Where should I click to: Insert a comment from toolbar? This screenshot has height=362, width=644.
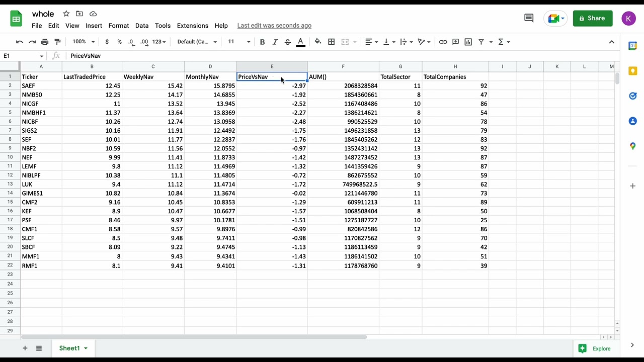(x=456, y=42)
